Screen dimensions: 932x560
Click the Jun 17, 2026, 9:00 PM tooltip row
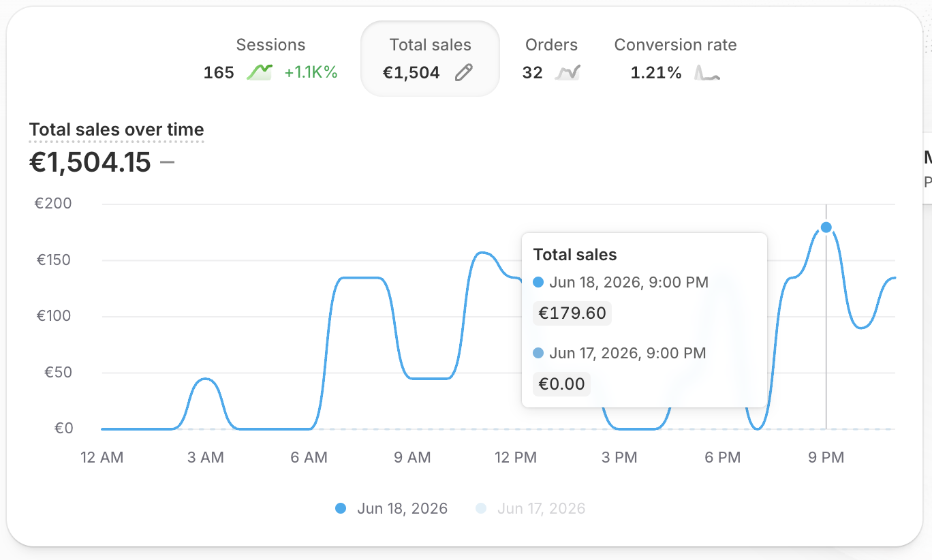619,353
